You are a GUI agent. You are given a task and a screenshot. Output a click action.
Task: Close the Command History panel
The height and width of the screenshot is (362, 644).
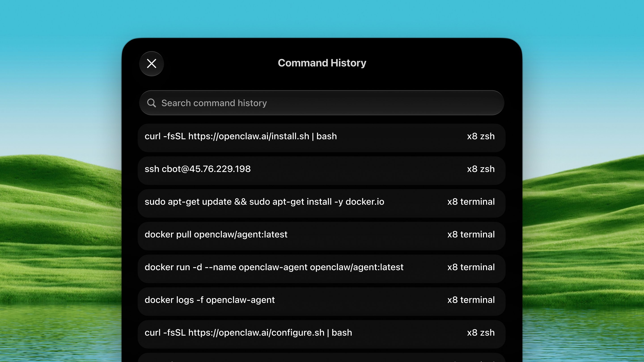pyautogui.click(x=152, y=63)
